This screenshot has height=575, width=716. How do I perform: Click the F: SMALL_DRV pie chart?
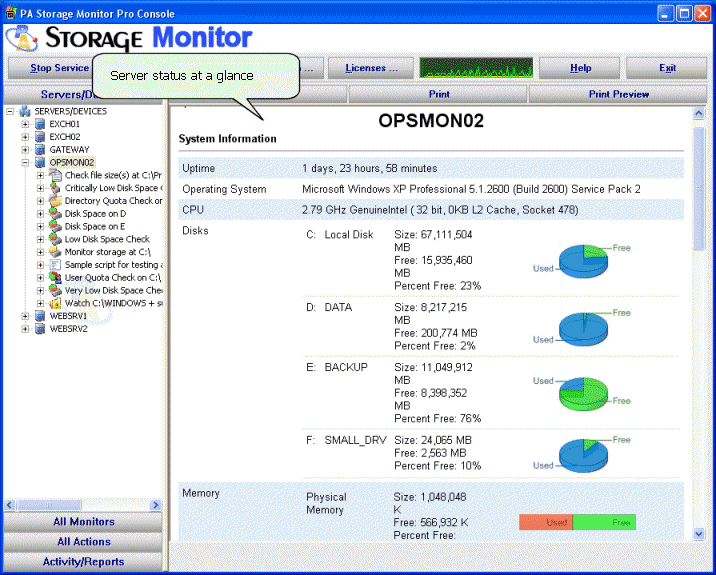(583, 456)
